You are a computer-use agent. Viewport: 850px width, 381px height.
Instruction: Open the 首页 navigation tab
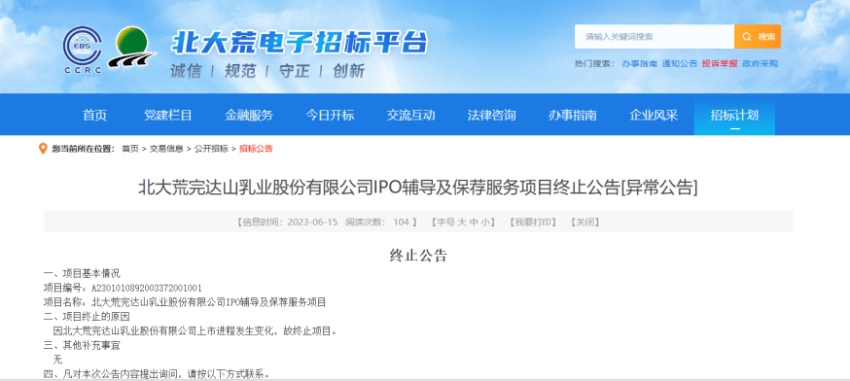coord(94,115)
